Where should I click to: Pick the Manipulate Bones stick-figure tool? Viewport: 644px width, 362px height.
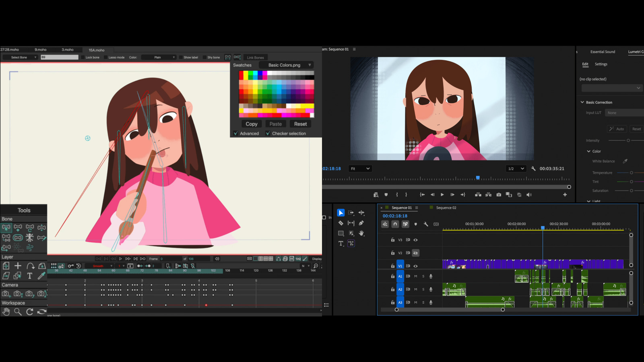click(30, 237)
